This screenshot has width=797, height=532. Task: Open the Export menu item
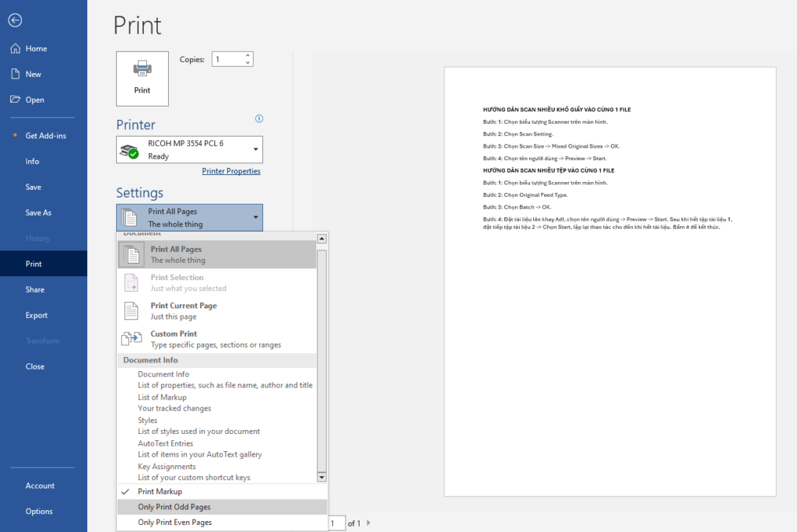[37, 315]
